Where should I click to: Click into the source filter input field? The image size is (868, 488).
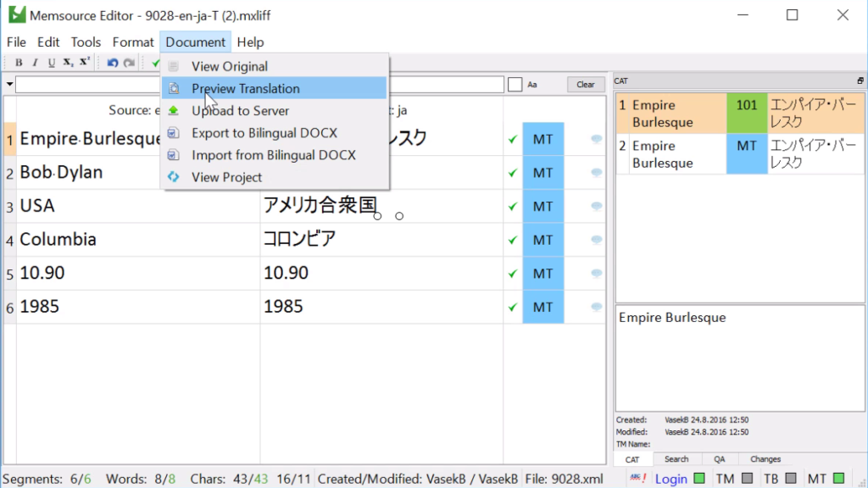click(88, 85)
